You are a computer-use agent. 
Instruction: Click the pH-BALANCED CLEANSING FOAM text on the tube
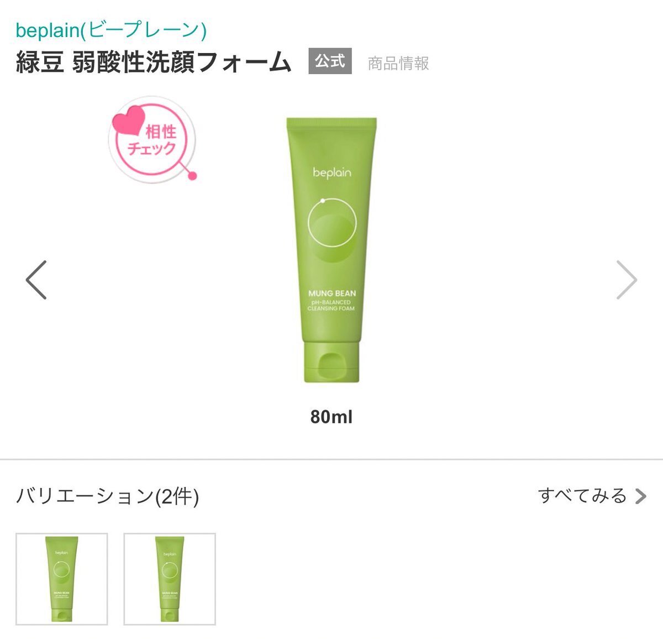click(x=331, y=305)
